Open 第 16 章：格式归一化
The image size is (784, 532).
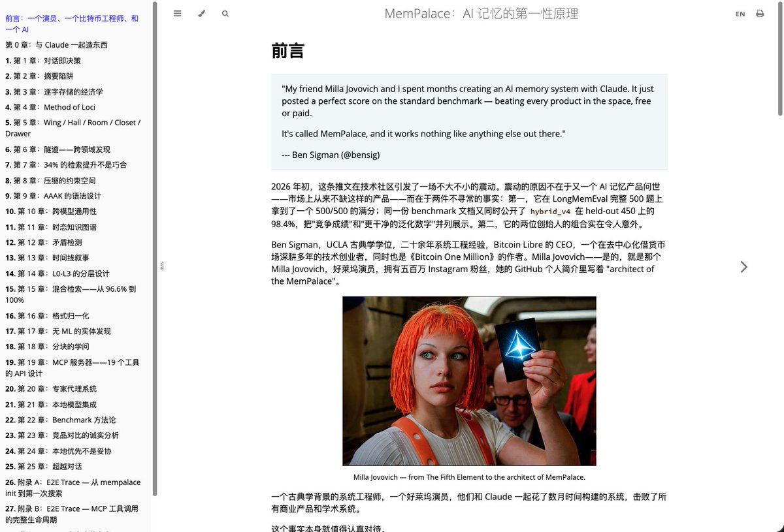click(x=47, y=316)
